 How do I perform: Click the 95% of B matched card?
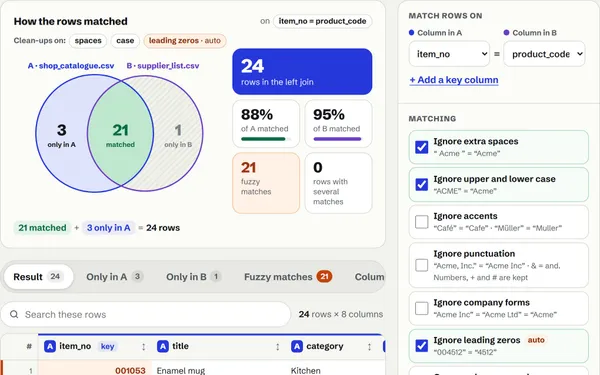point(338,124)
